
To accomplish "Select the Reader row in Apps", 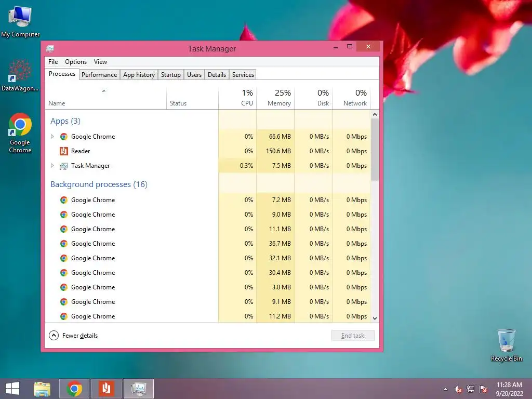I will click(208, 151).
